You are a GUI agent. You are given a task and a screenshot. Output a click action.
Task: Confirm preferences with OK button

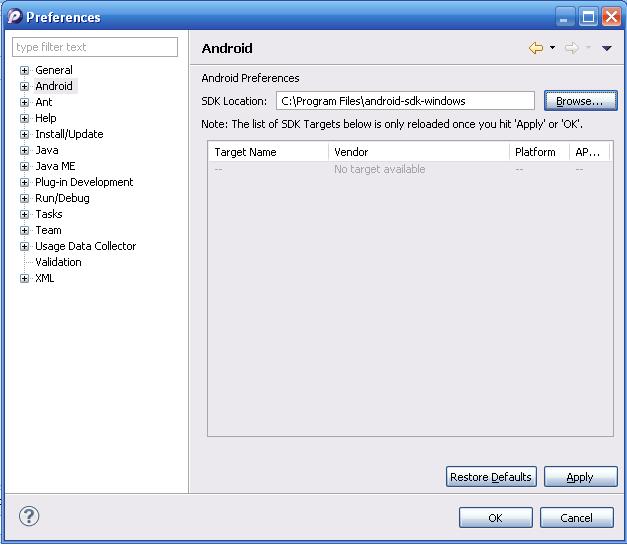tap(495, 518)
